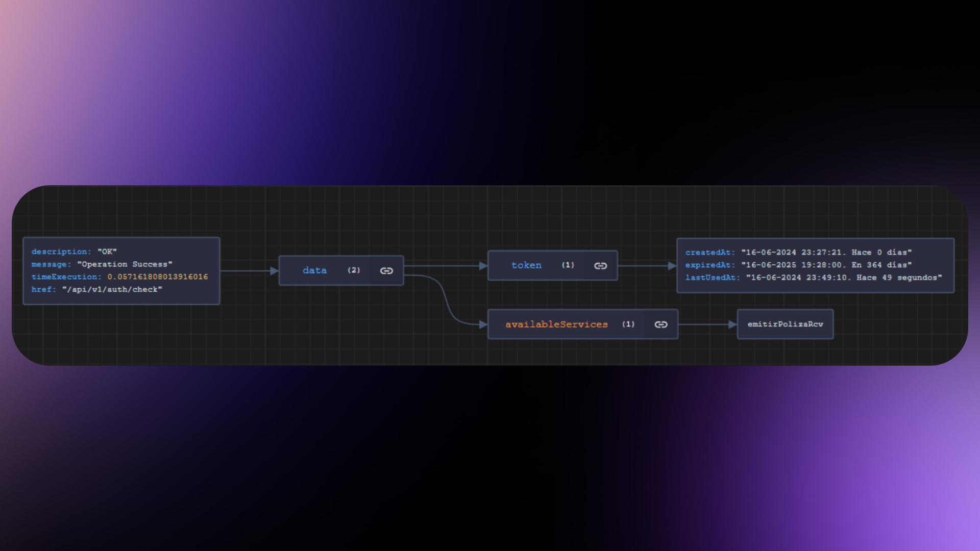Select the availableServices node label
The image size is (980, 551).
coord(556,324)
